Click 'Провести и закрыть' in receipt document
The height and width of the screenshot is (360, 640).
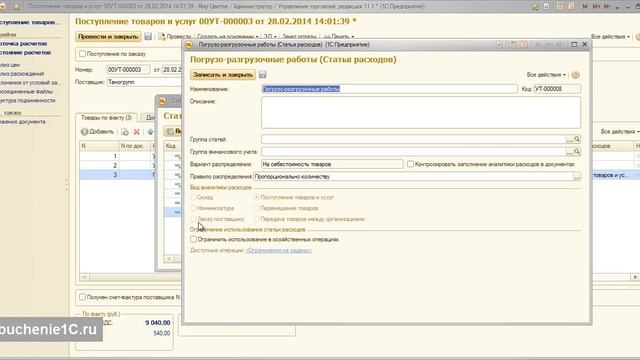pos(108,37)
